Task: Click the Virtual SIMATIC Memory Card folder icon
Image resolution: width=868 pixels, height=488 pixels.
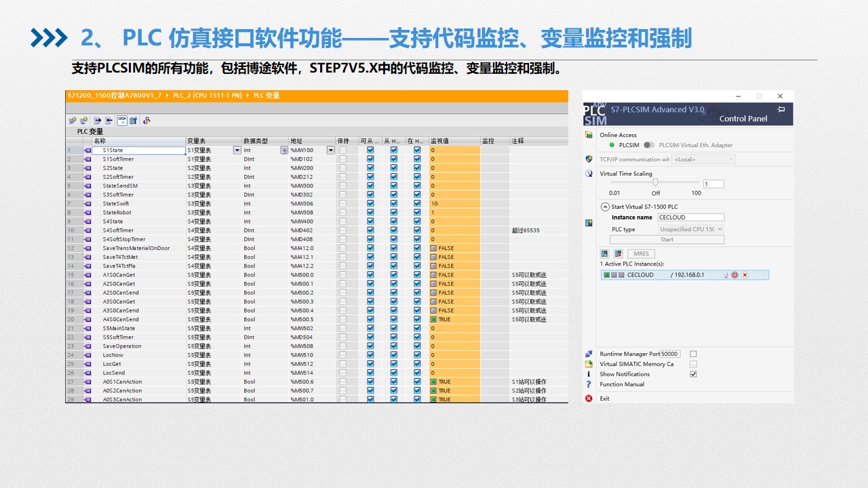Action: click(x=589, y=364)
